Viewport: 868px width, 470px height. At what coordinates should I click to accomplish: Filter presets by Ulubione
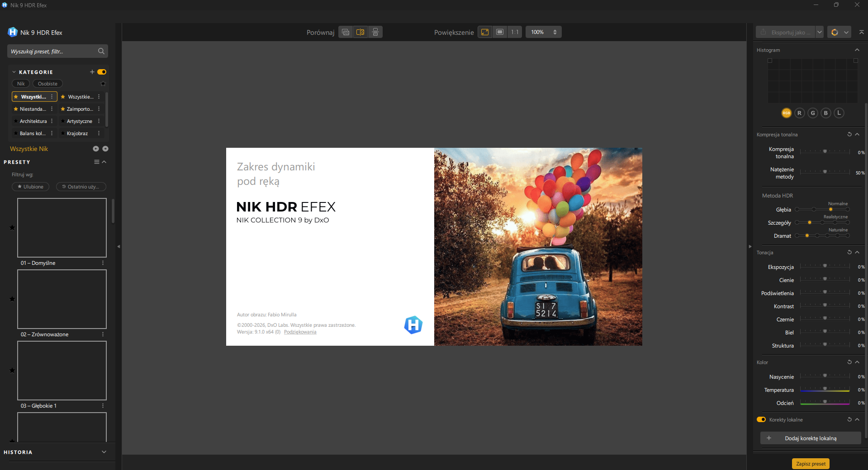(x=30, y=187)
